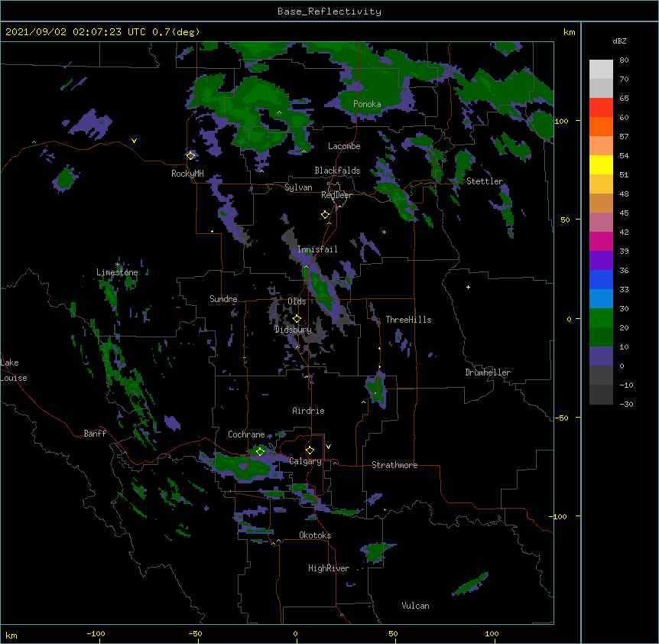
Task: Click the dBZ legend heading
Action: [619, 41]
